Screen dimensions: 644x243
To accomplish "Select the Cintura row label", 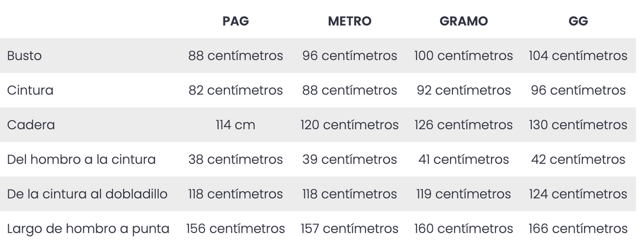I will point(30,90).
